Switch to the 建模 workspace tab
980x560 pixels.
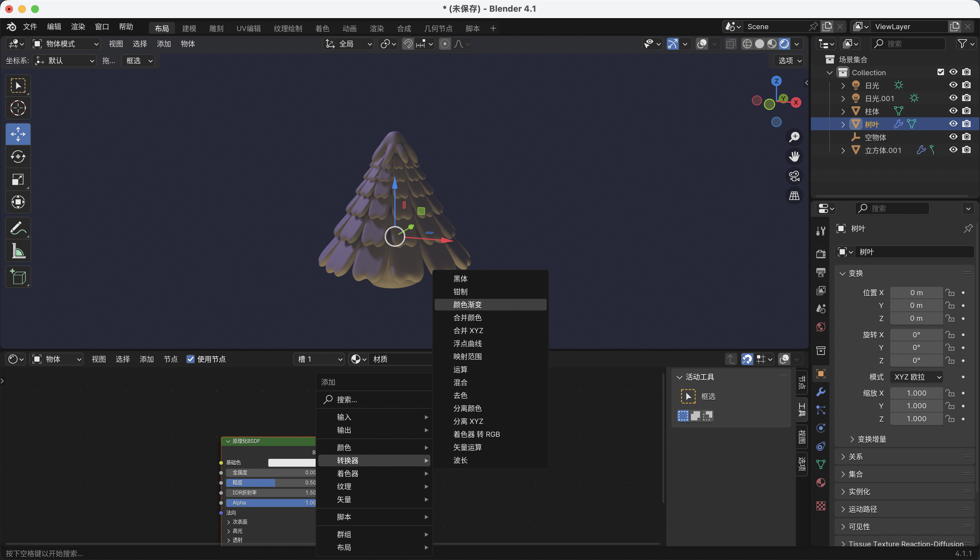coord(189,29)
